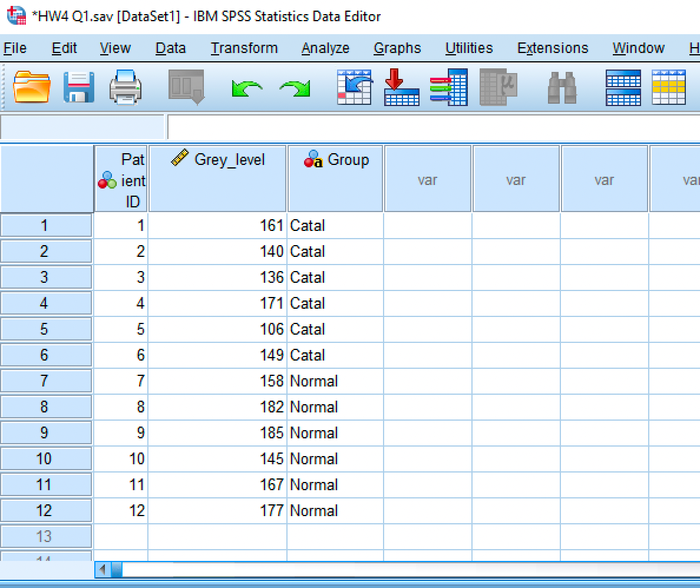
Task: Open the Graphs menu
Action: [x=397, y=48]
